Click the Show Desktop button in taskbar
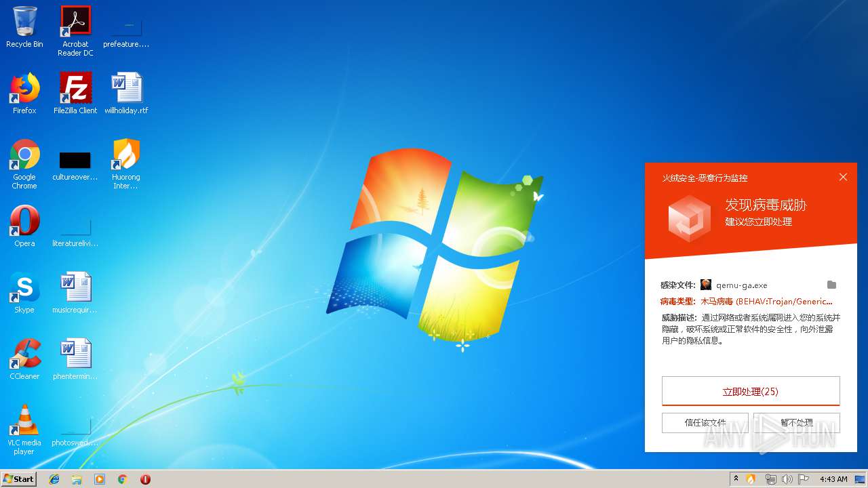Image resolution: width=868 pixels, height=488 pixels. tap(861, 479)
